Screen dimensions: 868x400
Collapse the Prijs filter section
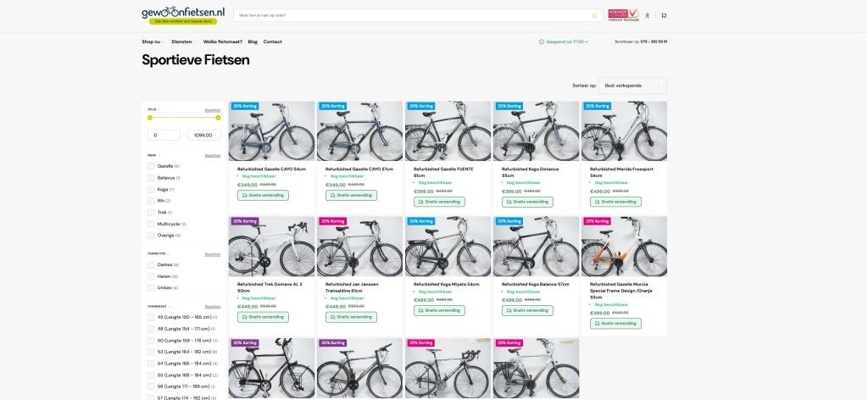153,109
